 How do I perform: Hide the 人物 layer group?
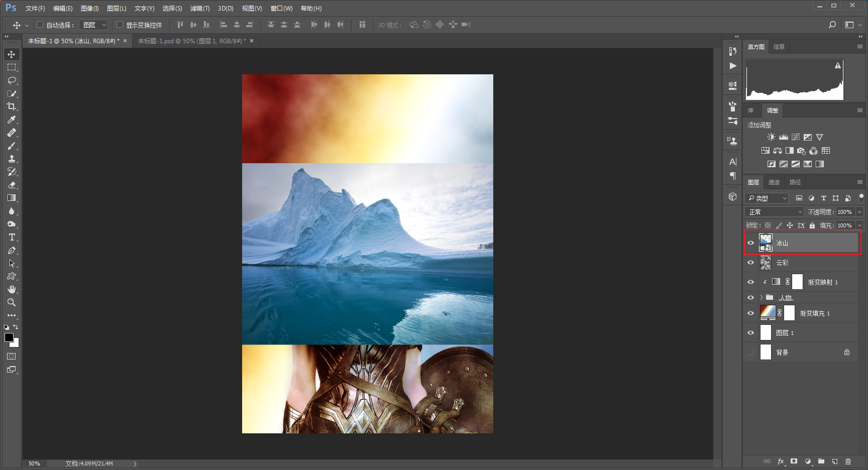751,298
